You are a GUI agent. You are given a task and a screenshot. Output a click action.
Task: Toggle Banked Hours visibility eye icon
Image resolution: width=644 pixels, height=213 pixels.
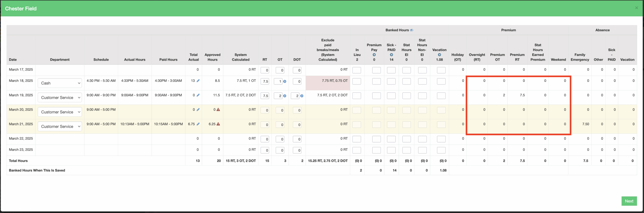tap(412, 30)
